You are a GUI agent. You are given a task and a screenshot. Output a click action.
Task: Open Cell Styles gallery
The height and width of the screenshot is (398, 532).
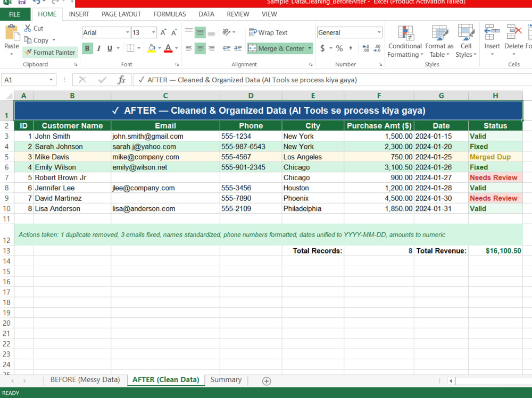tap(466, 41)
